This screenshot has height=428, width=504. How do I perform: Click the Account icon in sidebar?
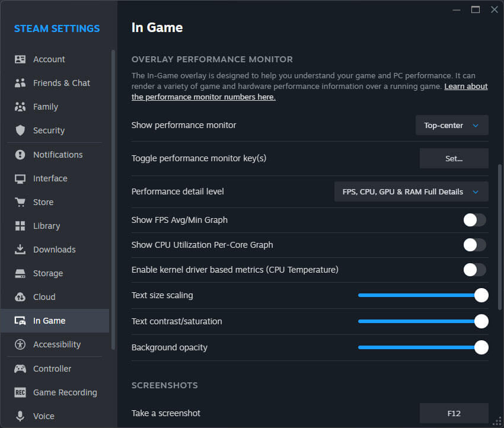pos(20,59)
